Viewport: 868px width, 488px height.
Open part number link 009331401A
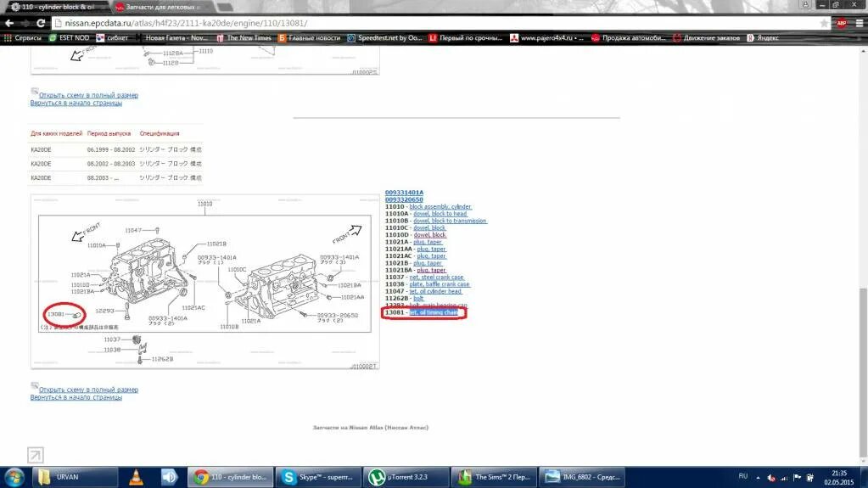[x=404, y=193]
